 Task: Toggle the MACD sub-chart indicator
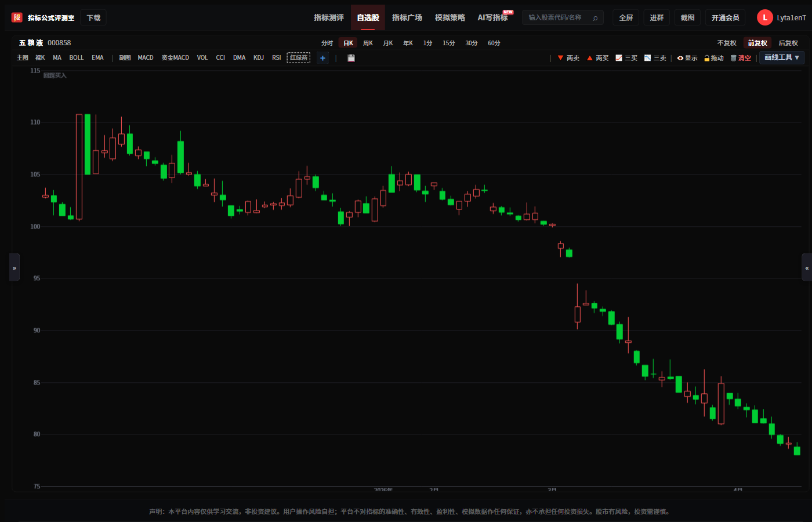(146, 57)
